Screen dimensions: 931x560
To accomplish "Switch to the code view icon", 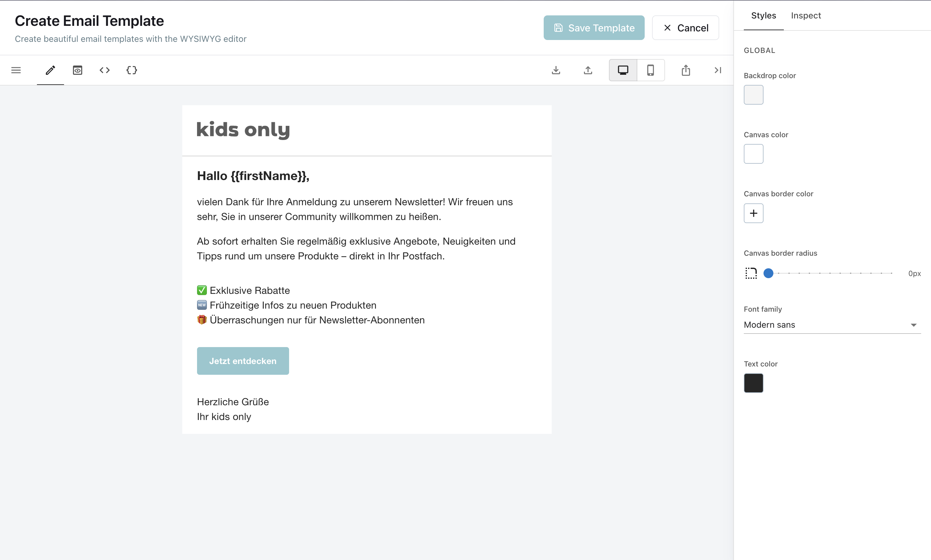I will (105, 70).
